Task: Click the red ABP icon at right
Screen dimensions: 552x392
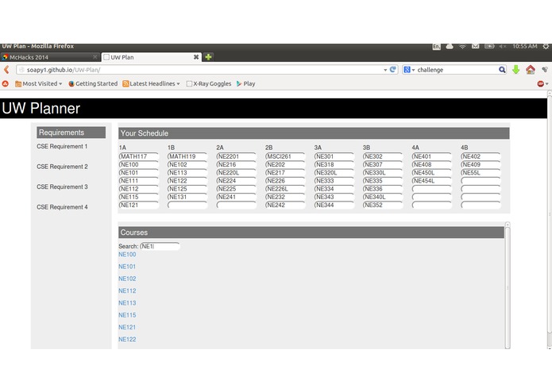Action: (540, 83)
